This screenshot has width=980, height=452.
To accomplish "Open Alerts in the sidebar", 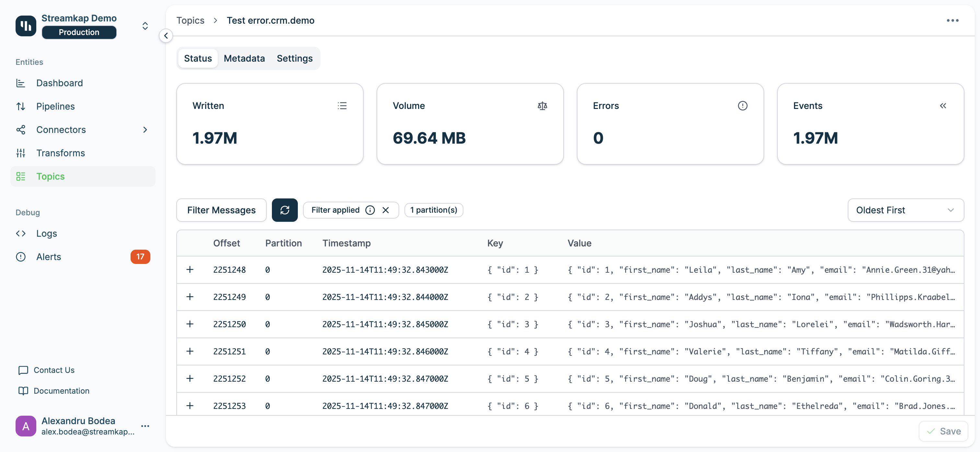I will pos(49,257).
